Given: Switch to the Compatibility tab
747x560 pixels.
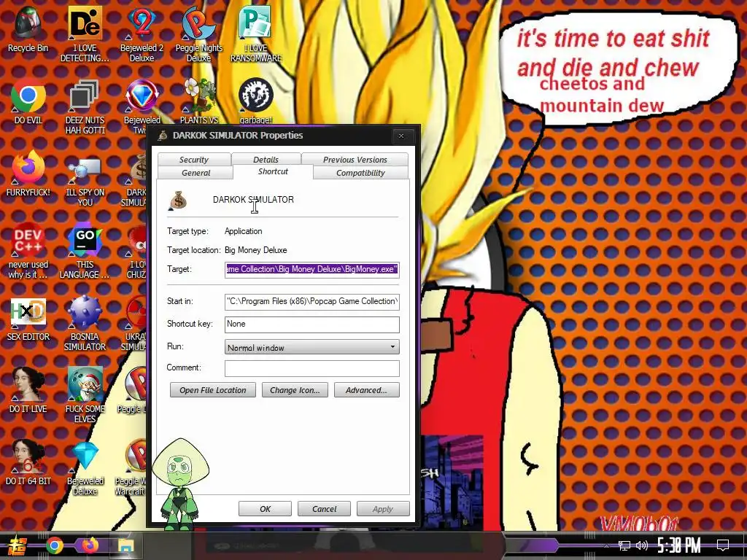Looking at the screenshot, I should pos(360,173).
